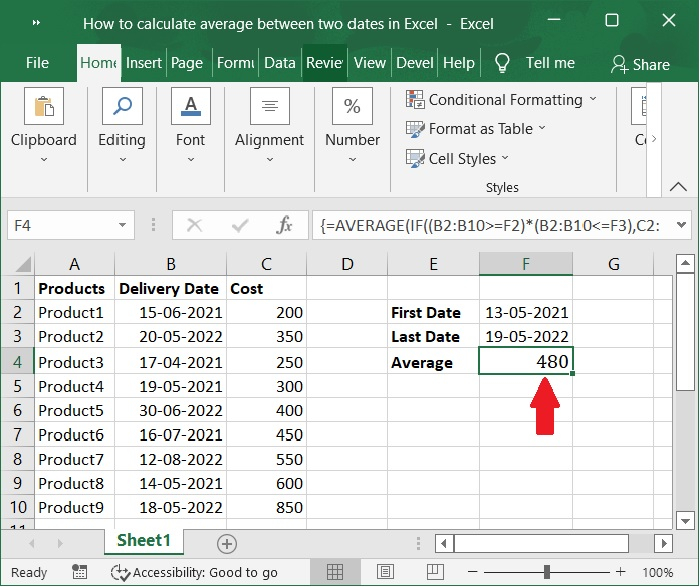Screen dimensions: 700x587
Task: Add a new sheet with plus icon
Action: pyautogui.click(x=227, y=544)
